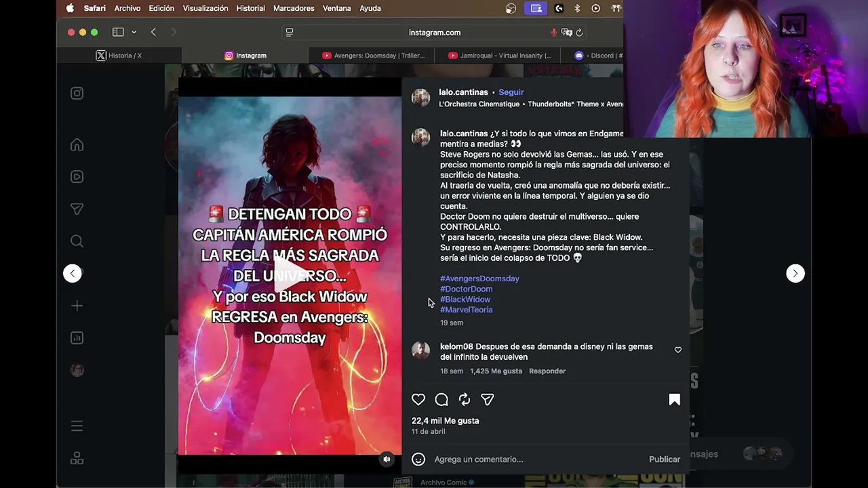Screen dimensions: 868x488
Task: Select the Instagram tab
Action: 245,56
